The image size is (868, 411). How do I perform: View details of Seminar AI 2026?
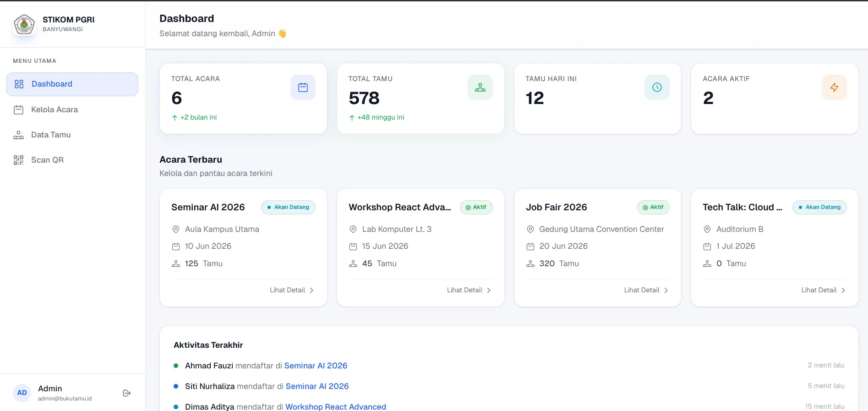tap(292, 290)
